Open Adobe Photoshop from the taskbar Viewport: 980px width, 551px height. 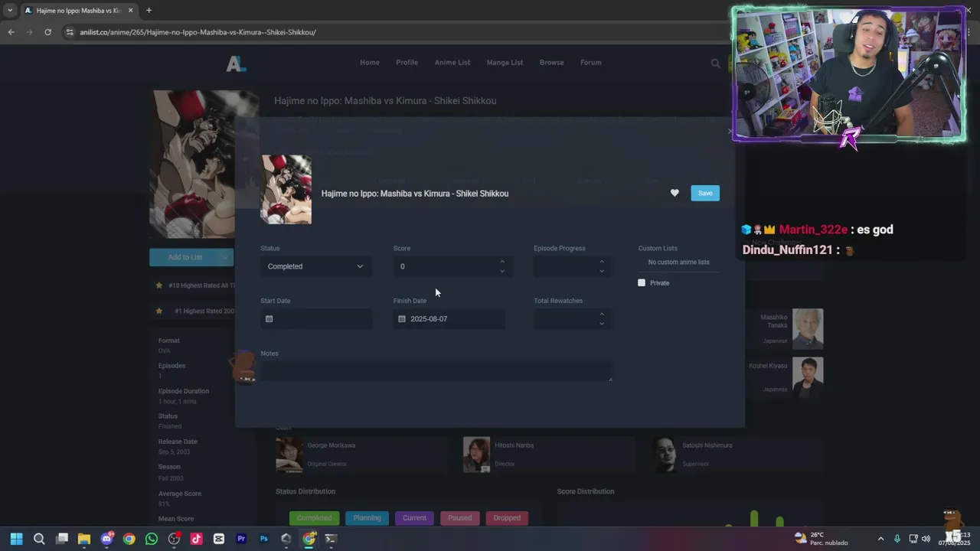coord(263,539)
